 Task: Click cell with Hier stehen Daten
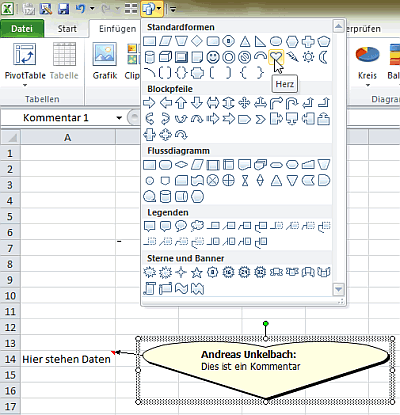68,359
